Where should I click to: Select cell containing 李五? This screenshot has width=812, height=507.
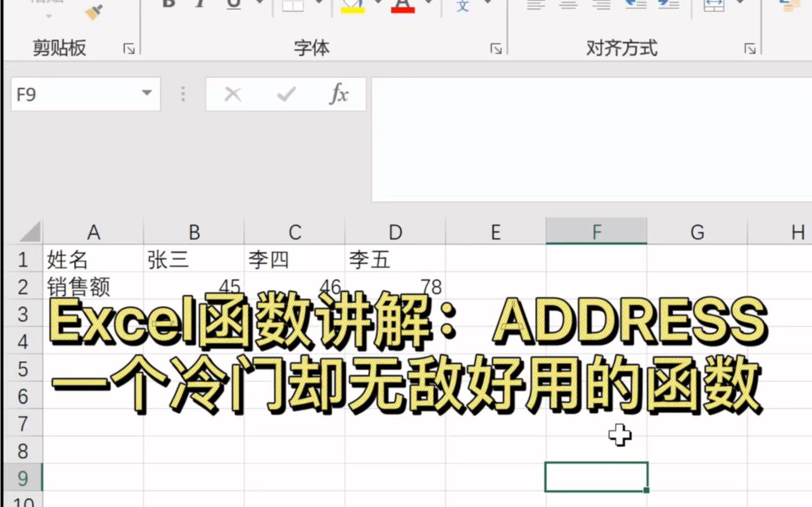pos(395,259)
